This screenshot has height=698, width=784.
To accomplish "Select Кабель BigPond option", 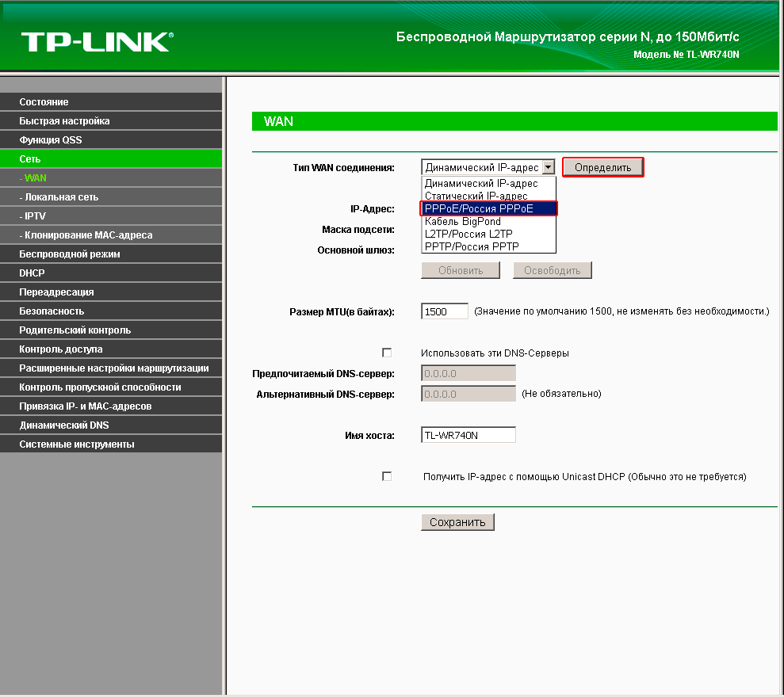I will tap(488, 221).
